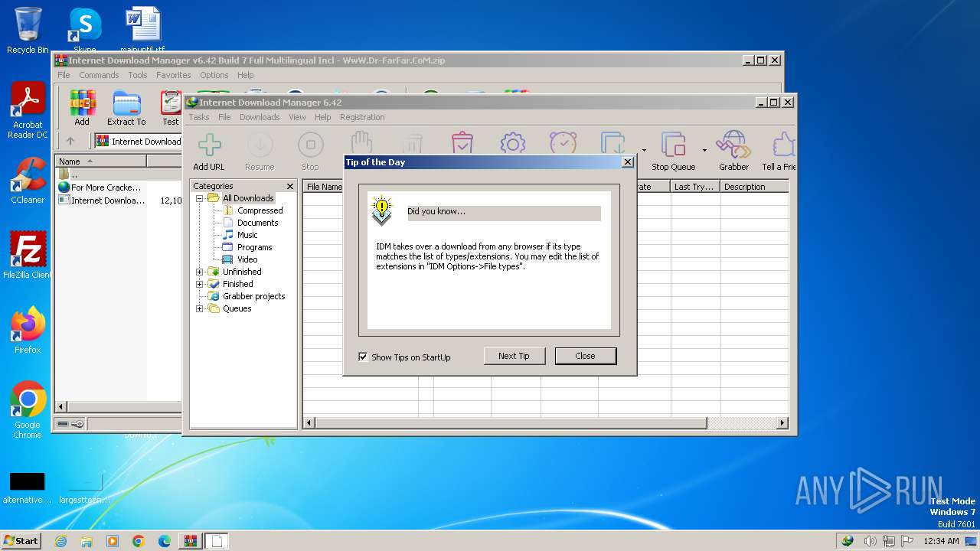Image resolution: width=980 pixels, height=551 pixels.
Task: Click WinRAR taskbar button
Action: pyautogui.click(x=190, y=541)
